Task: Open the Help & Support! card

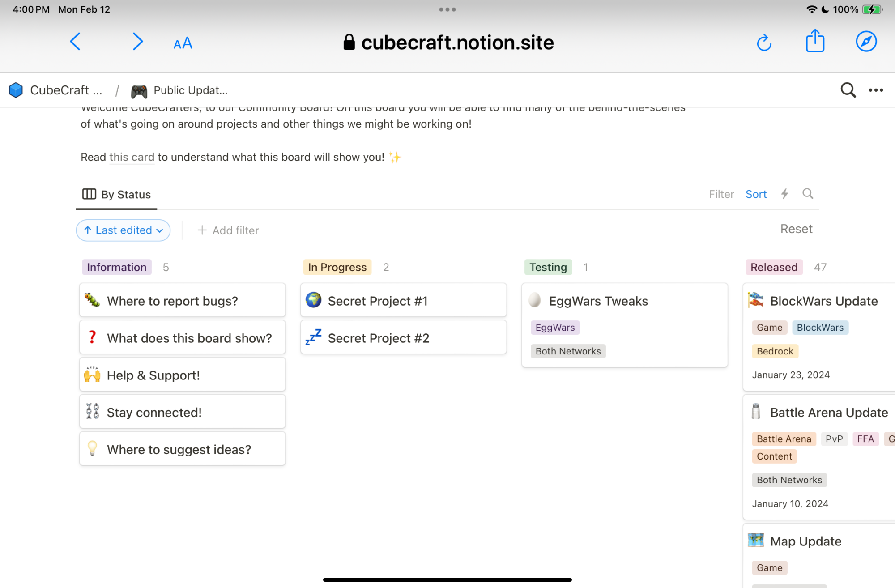Action: 182,375
